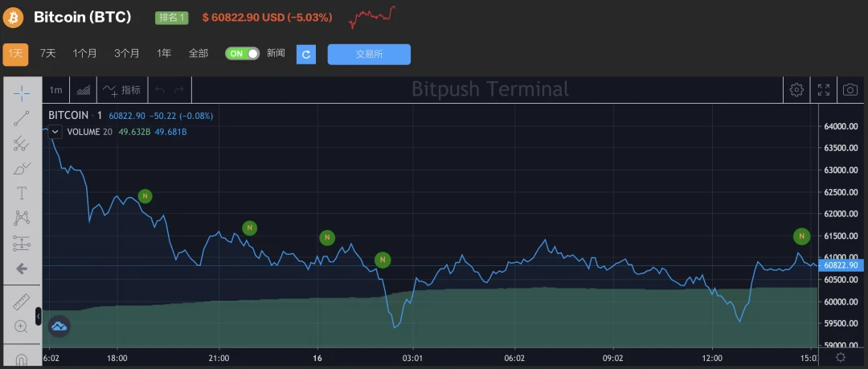The height and width of the screenshot is (369, 868).
Task: Open chart settings gear icon
Action: 796,90
